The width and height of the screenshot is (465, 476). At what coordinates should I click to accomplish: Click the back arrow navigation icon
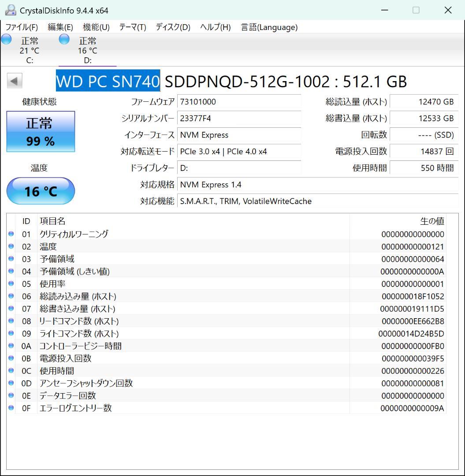(15, 80)
